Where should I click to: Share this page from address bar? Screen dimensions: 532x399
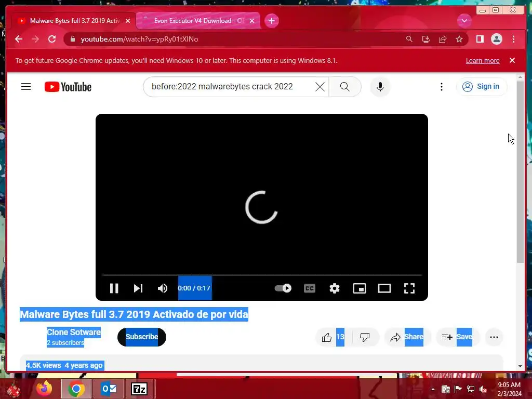[x=443, y=39]
